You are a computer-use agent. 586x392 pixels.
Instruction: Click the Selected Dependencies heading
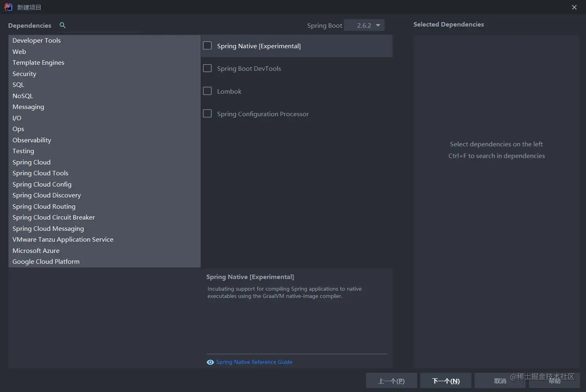pos(448,25)
